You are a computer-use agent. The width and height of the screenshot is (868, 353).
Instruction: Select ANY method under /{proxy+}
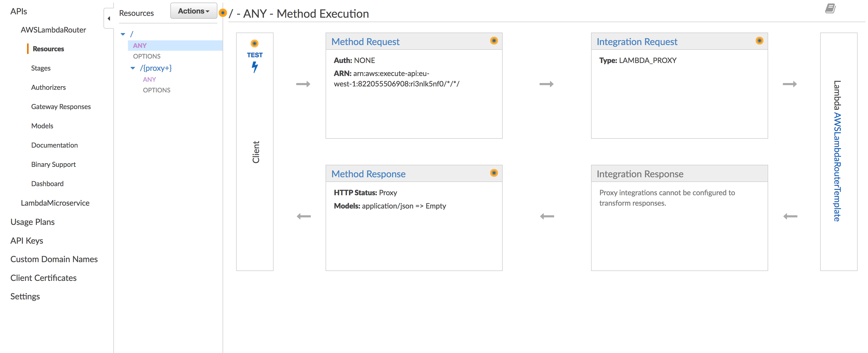click(x=149, y=80)
